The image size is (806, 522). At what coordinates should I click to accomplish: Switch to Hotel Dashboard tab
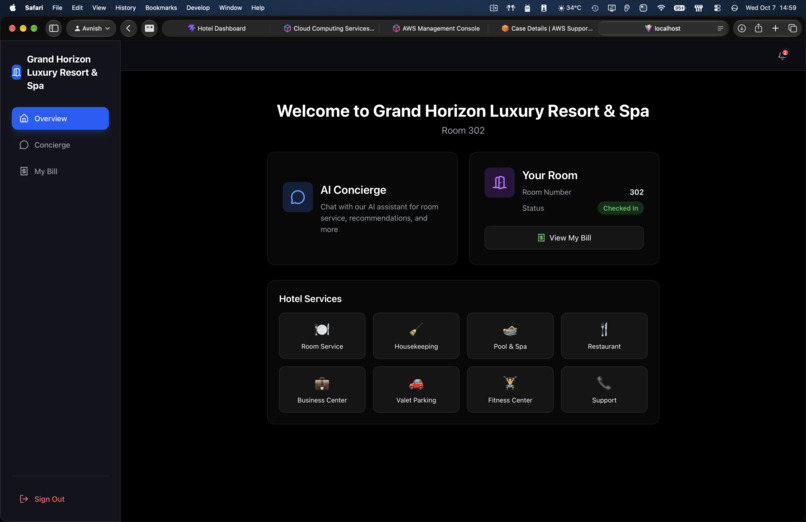tap(216, 28)
